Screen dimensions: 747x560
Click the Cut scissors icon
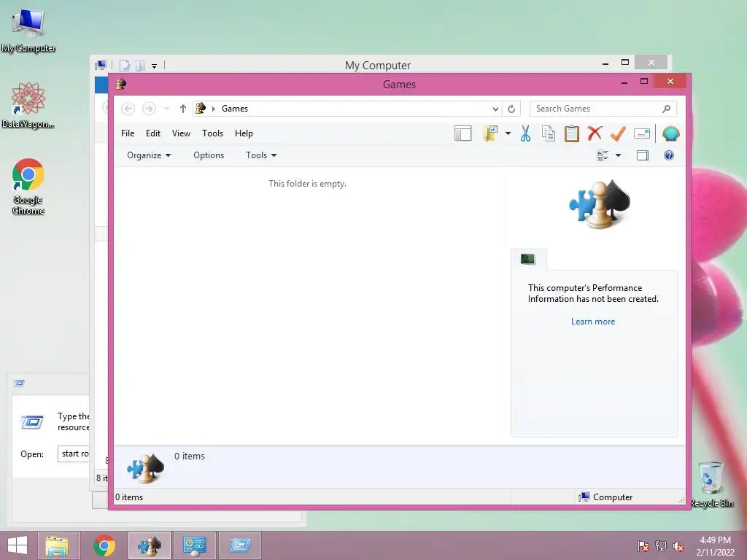point(525,134)
